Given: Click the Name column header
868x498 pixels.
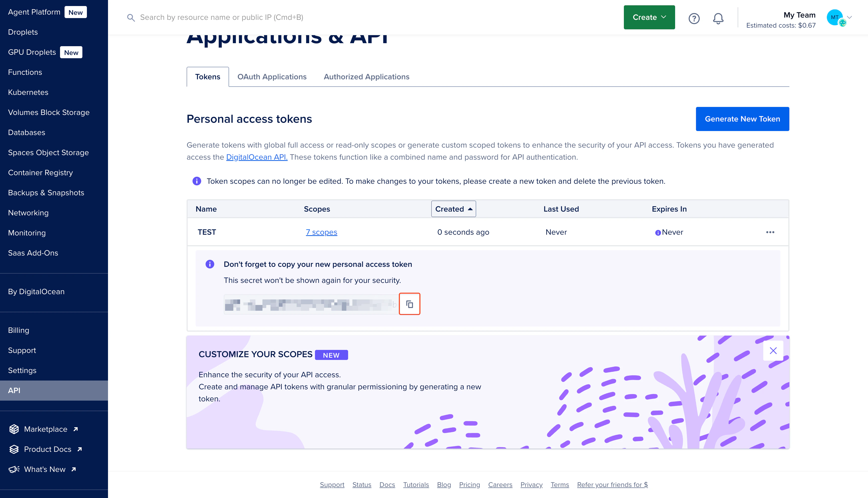Looking at the screenshot, I should click(206, 209).
